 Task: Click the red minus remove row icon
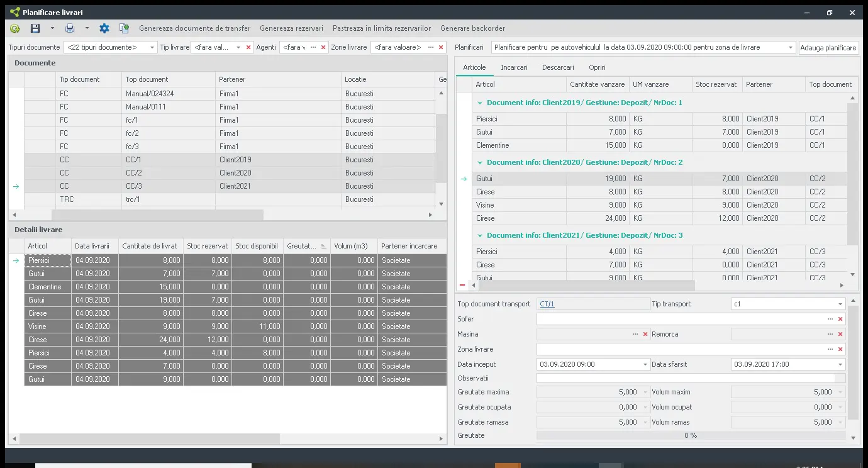click(x=463, y=286)
